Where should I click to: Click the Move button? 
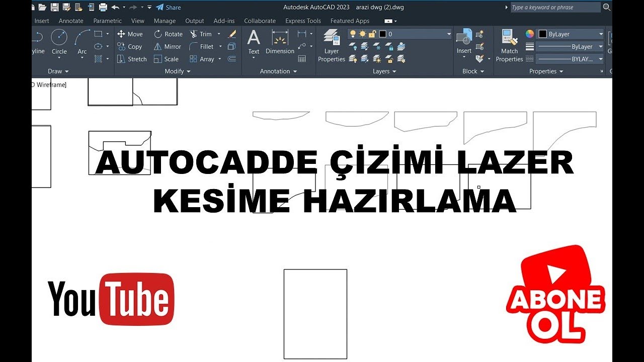pos(130,34)
